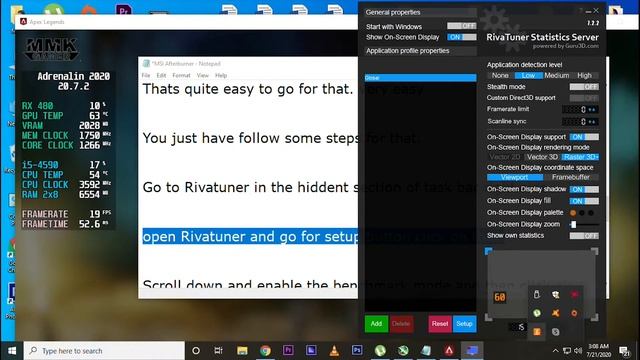The image size is (640, 360).
Task: Click the blue top-left preview corner marker
Action: pyautogui.click(x=489, y=251)
